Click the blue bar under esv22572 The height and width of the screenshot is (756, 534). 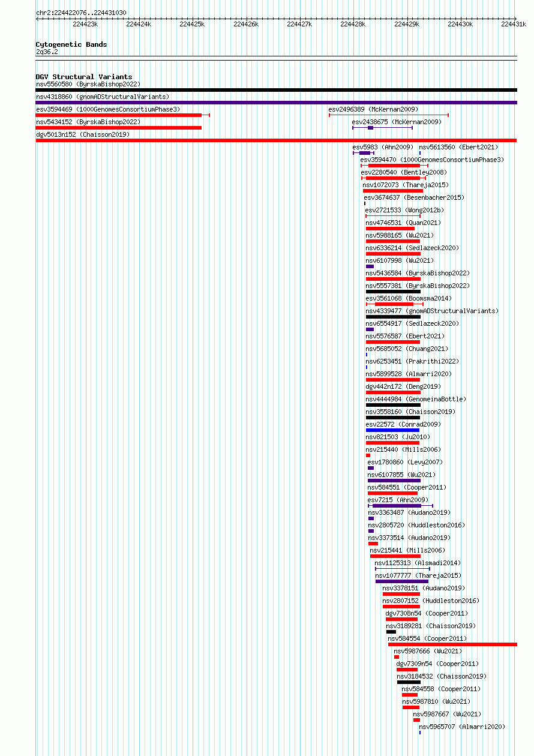pos(392,430)
